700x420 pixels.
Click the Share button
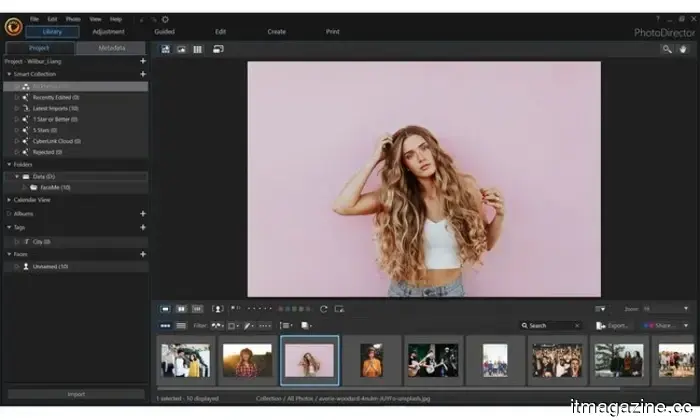(x=659, y=326)
